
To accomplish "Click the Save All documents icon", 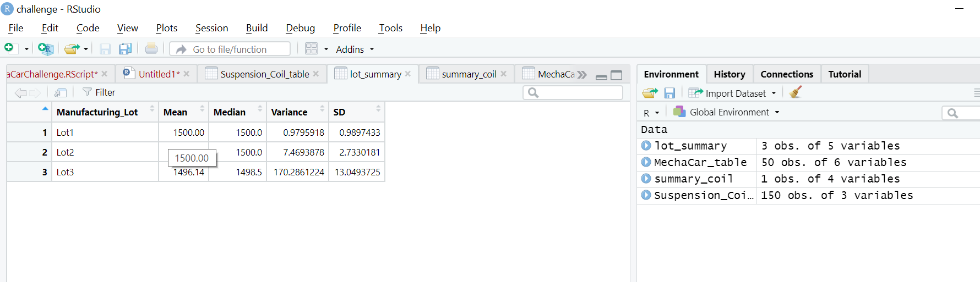I will click(x=126, y=49).
